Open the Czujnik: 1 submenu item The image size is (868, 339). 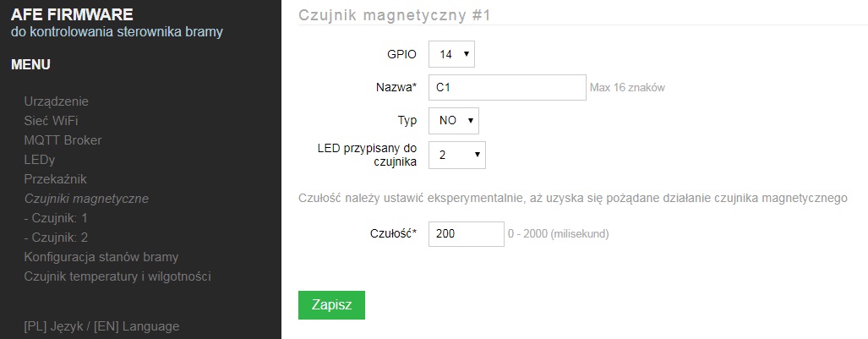56,218
